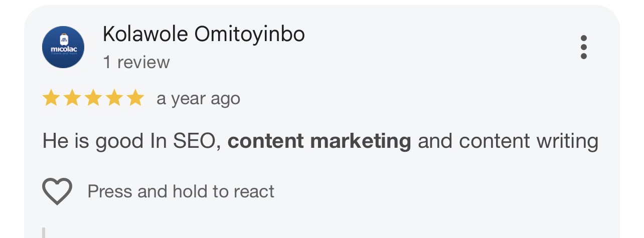This screenshot has height=238, width=644.
Task: Click "content writing" in the review
Action: pyautogui.click(x=529, y=141)
